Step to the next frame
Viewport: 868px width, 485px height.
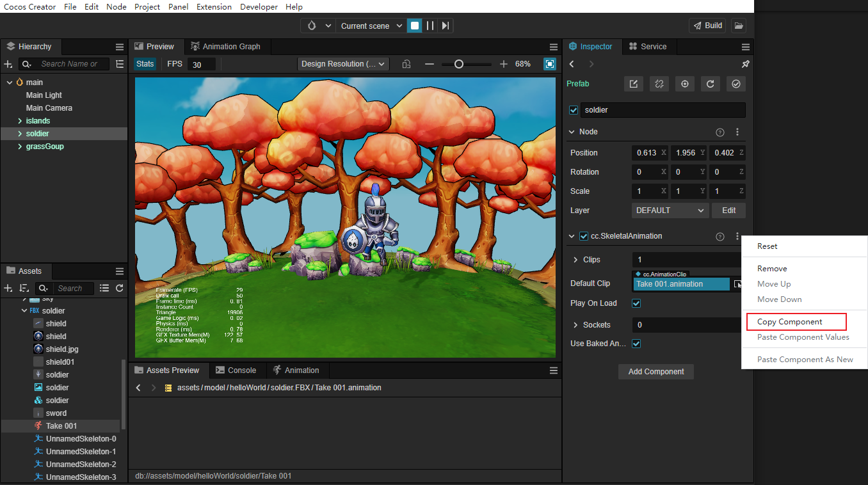tap(446, 26)
